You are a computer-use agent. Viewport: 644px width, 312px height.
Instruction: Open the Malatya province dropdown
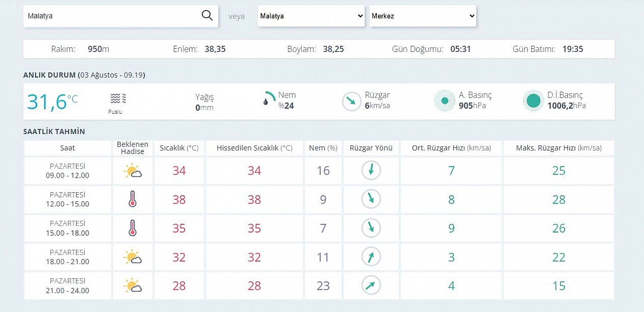311,16
